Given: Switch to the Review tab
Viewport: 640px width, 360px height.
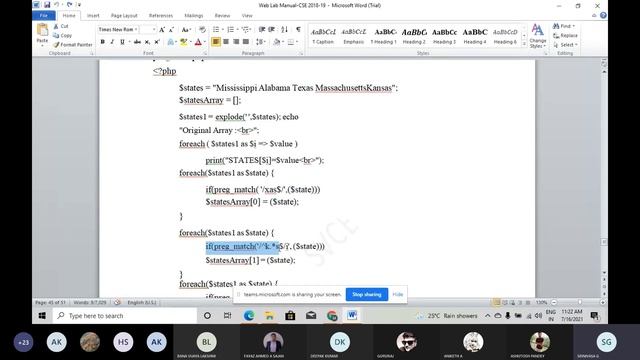Looking at the screenshot, I should (x=222, y=16).
